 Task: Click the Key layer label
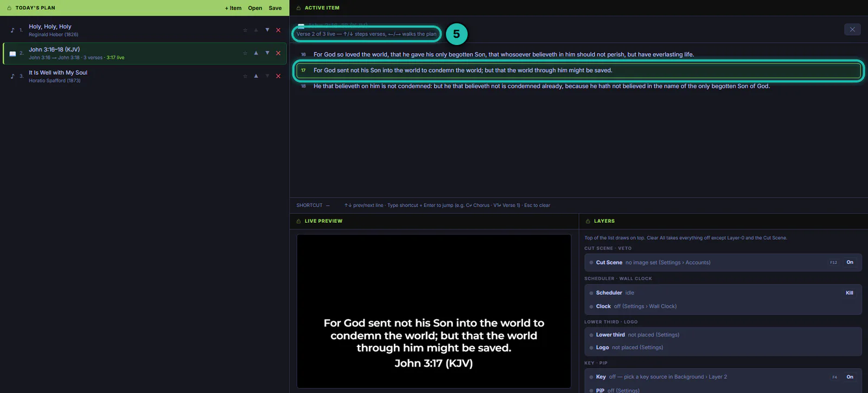[601, 377]
